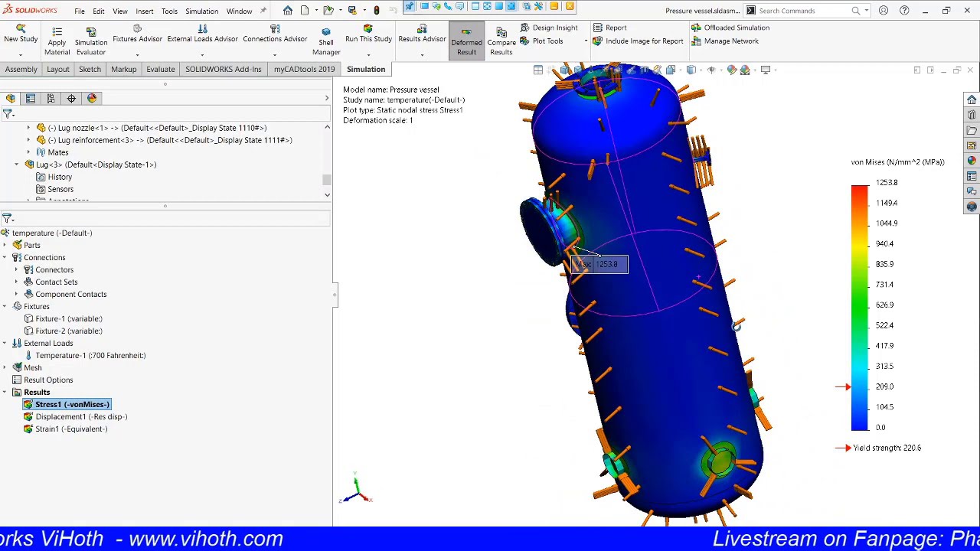This screenshot has width=980, height=551.
Task: Select Displacement1 (-Res disp-) result
Action: click(75, 416)
